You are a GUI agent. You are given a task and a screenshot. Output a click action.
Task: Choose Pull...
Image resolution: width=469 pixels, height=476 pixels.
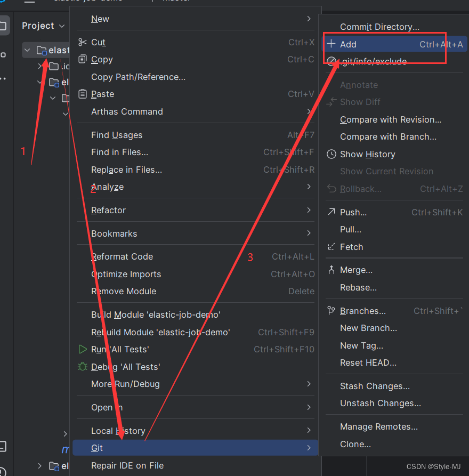point(394,229)
